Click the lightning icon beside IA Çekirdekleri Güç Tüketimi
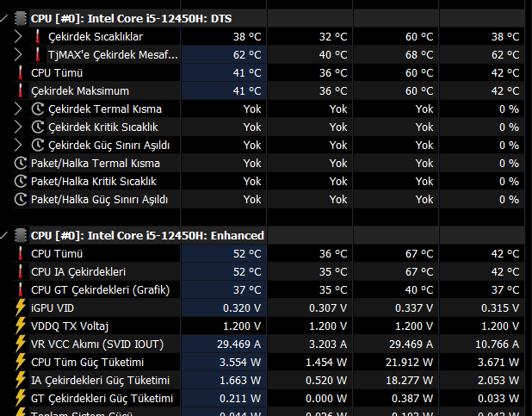 click(x=21, y=380)
